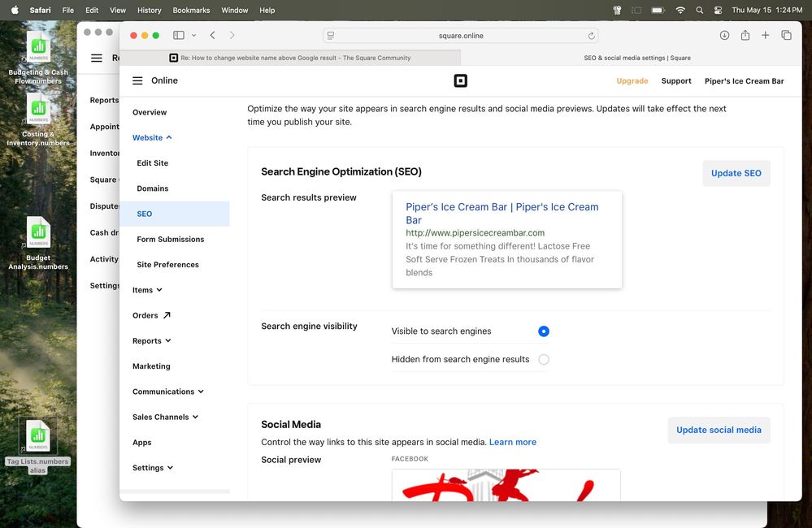The width and height of the screenshot is (812, 528).
Task: Open the hamburger menu in the background window
Action: pyautogui.click(x=97, y=58)
